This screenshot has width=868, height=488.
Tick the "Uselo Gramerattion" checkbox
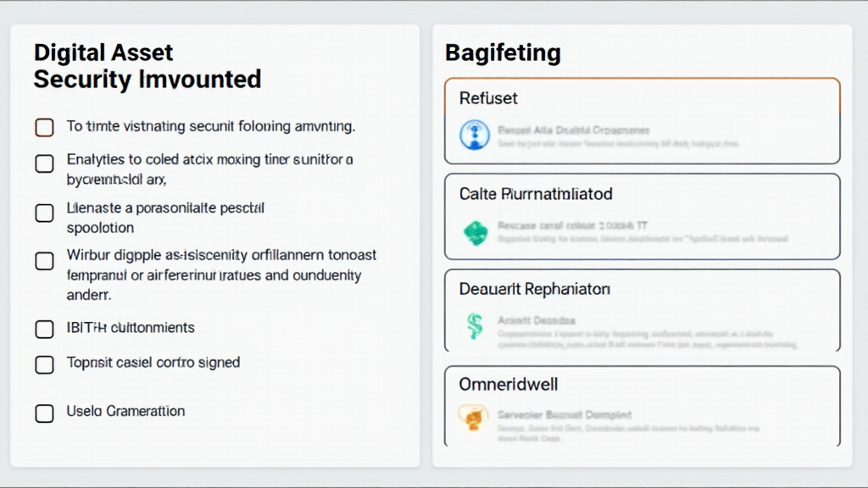pyautogui.click(x=44, y=413)
